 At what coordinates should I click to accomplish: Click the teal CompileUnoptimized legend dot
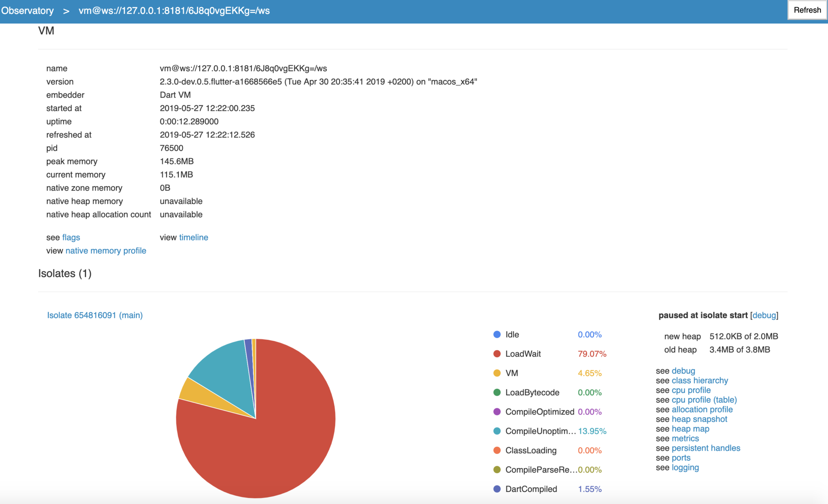(x=497, y=431)
